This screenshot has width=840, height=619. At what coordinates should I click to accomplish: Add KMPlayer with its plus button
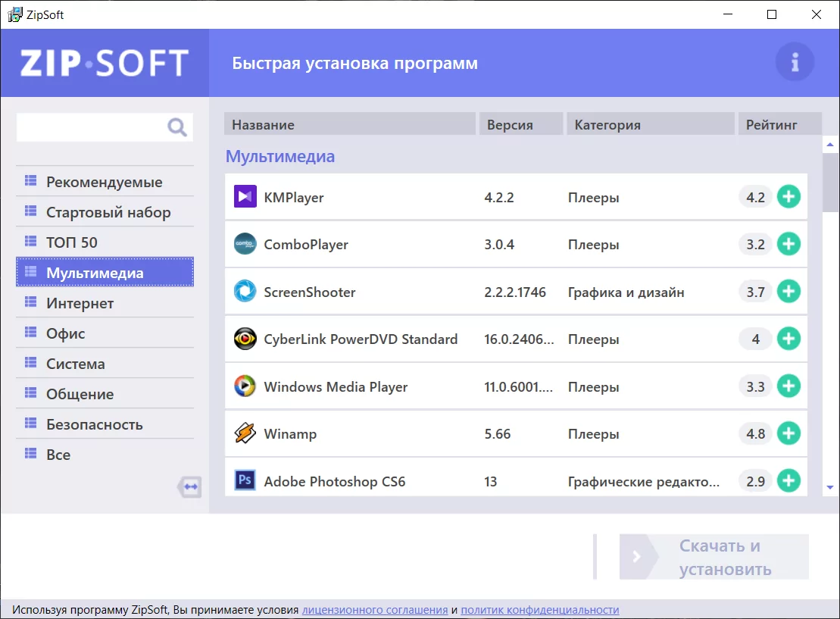tap(788, 197)
